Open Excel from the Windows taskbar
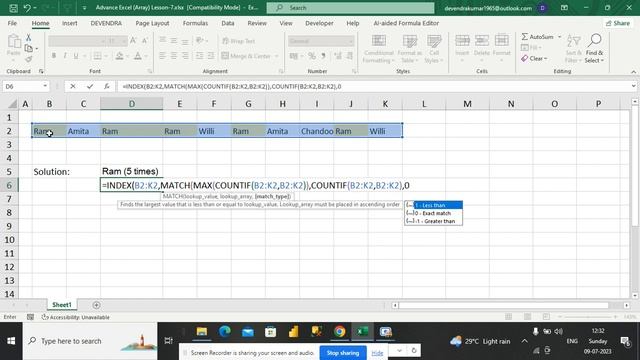 (362, 332)
